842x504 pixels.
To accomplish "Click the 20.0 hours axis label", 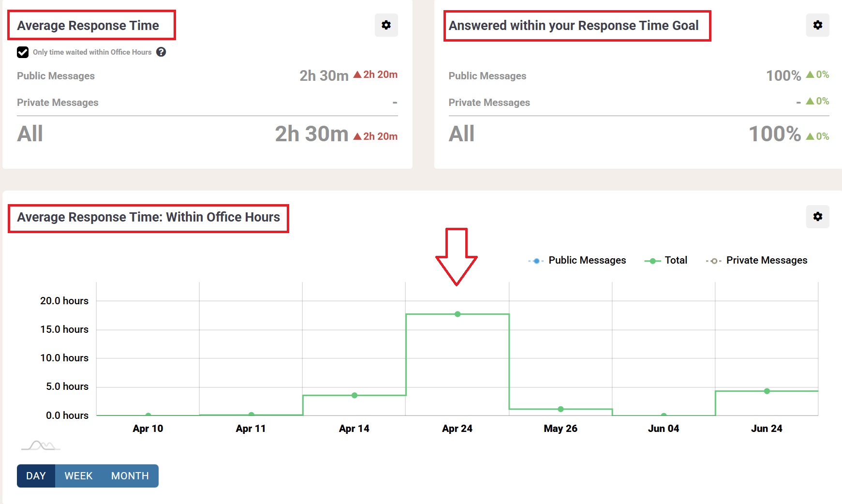I will (64, 301).
